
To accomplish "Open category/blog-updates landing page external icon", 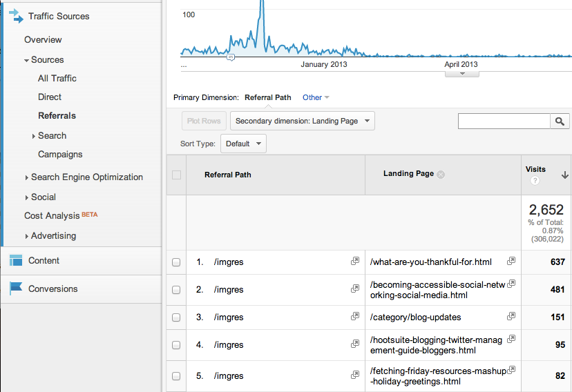I will [x=511, y=316].
